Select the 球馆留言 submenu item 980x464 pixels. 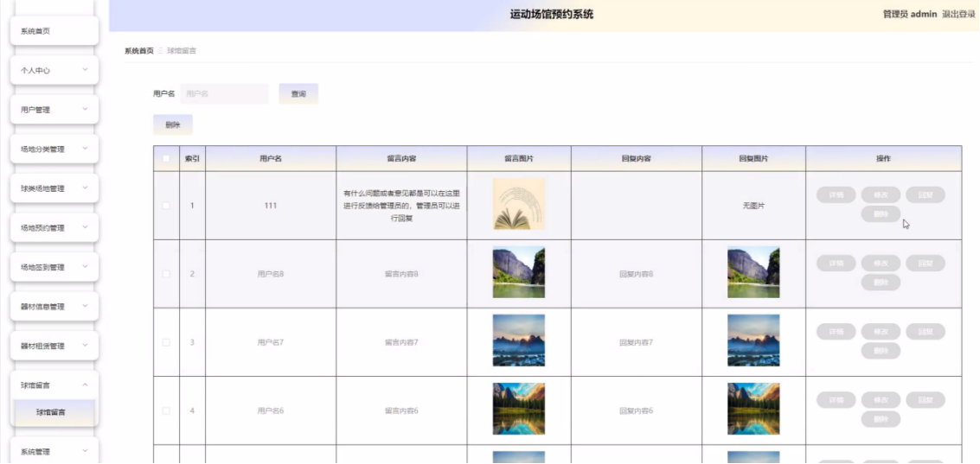click(54, 412)
